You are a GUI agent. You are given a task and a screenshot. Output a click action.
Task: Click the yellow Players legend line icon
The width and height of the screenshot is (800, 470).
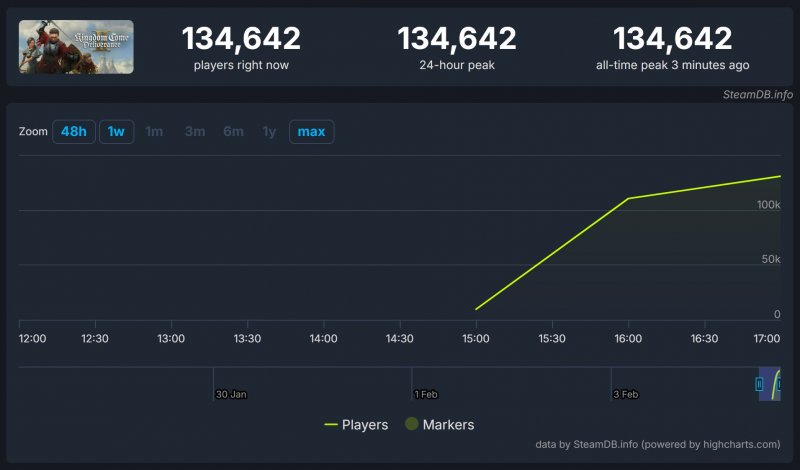pyautogui.click(x=332, y=425)
